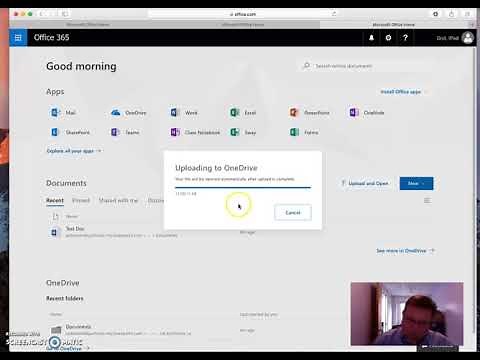Viewport: 480px width, 360px height.
Task: Open the Class Notebook app
Action: pyautogui.click(x=195, y=132)
